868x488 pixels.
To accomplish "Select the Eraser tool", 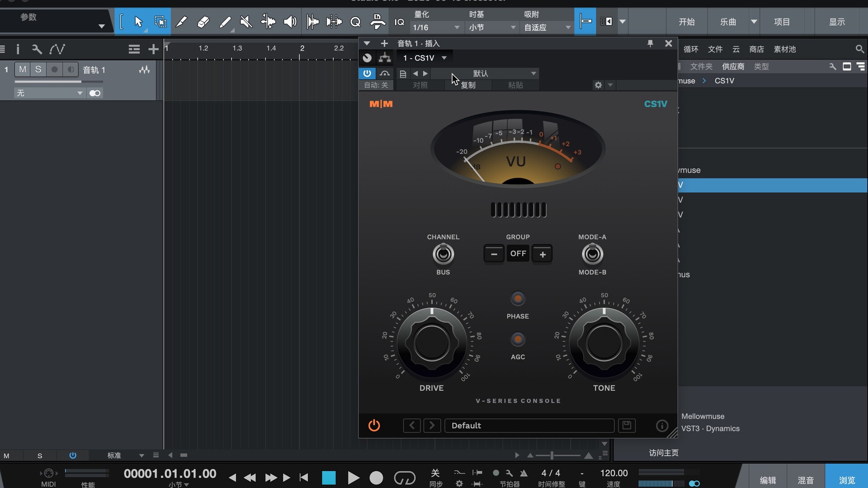I will pos(203,22).
